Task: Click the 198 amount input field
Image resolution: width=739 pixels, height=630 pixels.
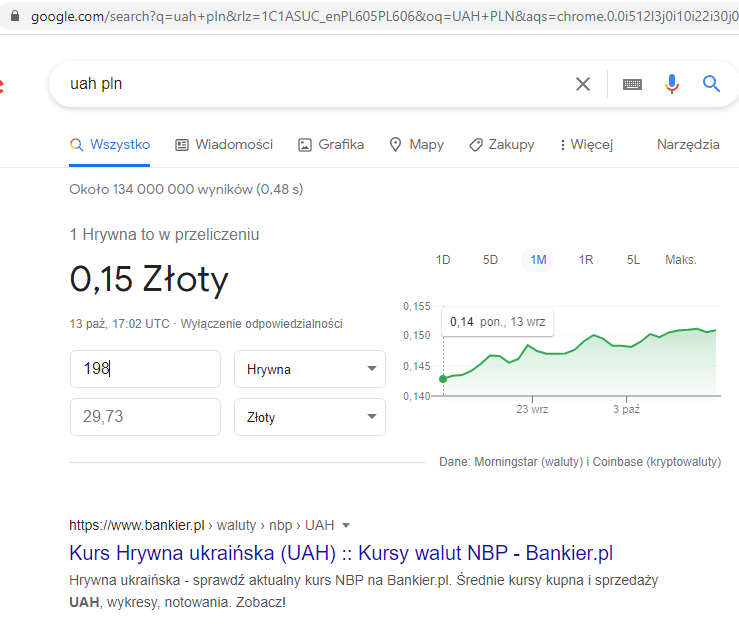Action: (145, 369)
